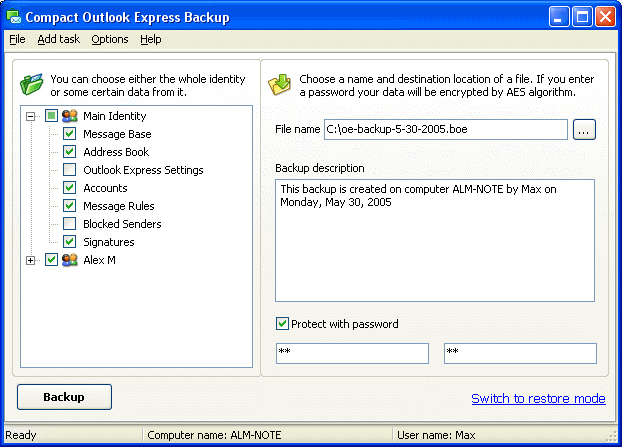Select the Message Base tree item
This screenshot has width=622, height=447.
click(117, 134)
